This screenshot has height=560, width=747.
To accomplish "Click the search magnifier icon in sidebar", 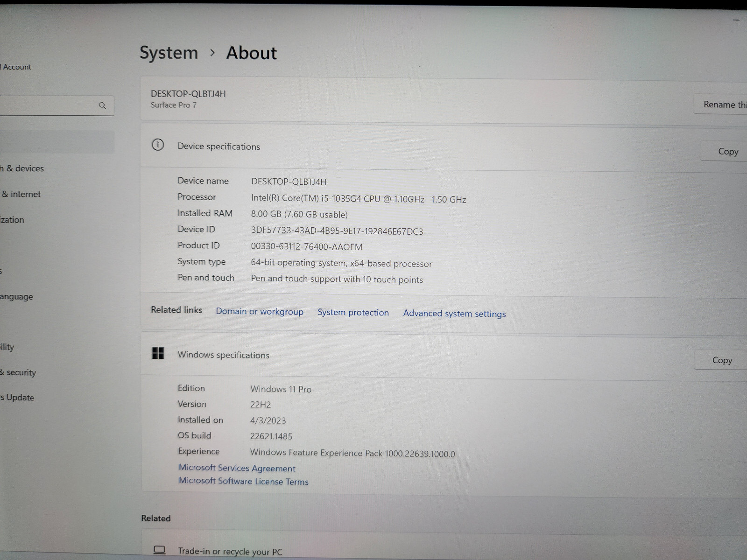I will point(102,105).
